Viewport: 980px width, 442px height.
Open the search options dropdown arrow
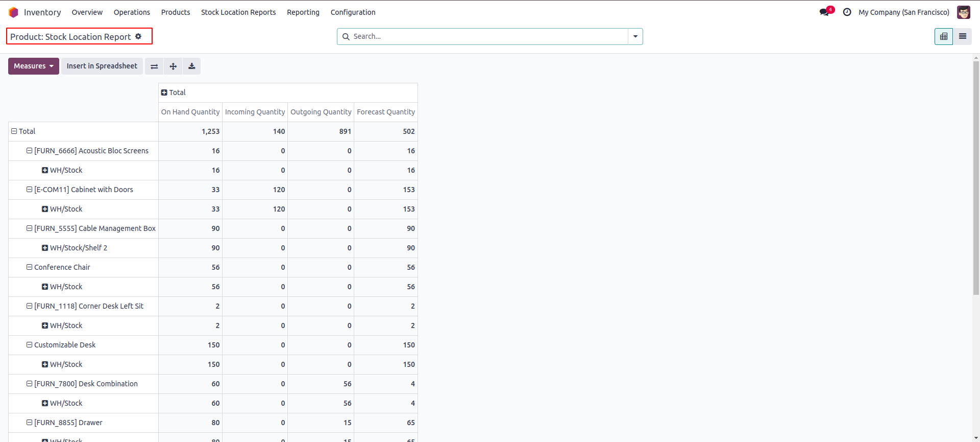(635, 37)
